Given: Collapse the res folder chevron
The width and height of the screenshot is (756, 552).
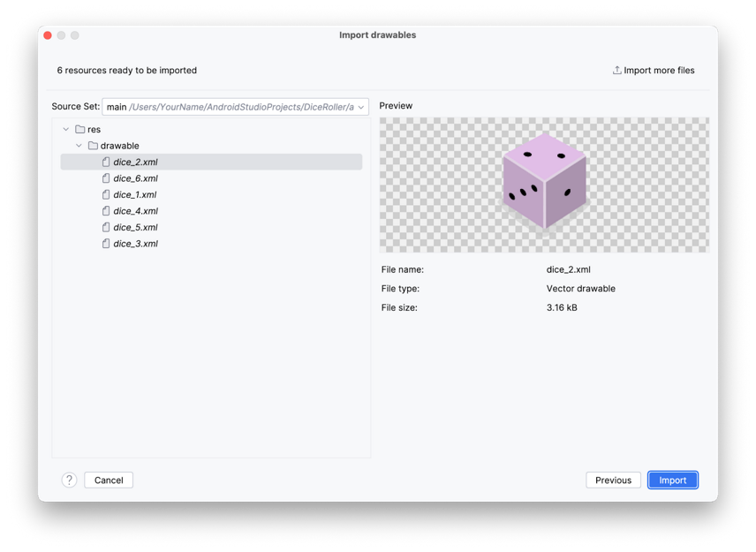Looking at the screenshot, I should tap(66, 129).
